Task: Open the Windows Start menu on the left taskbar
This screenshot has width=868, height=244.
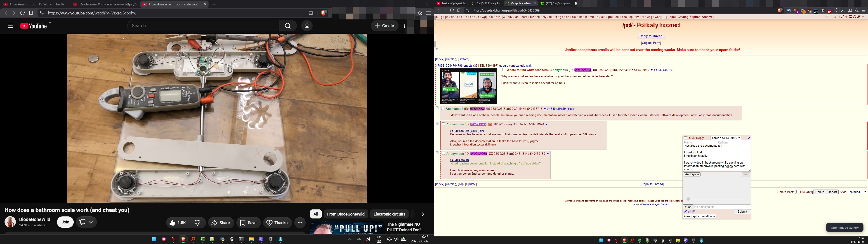Action: (154, 239)
